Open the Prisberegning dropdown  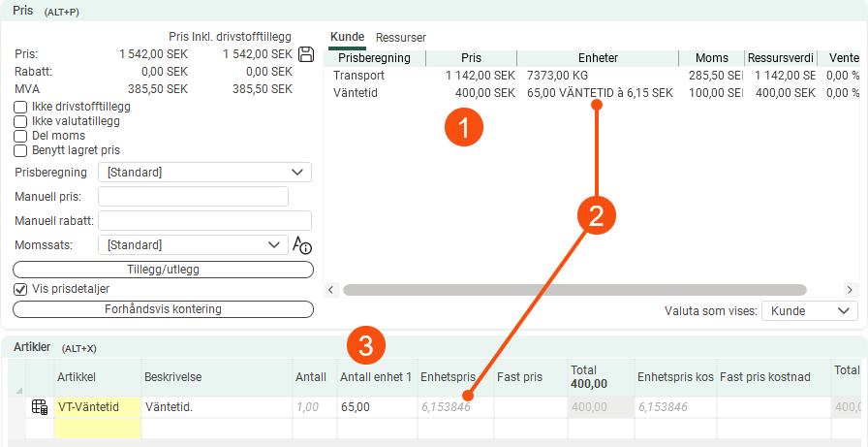(204, 173)
